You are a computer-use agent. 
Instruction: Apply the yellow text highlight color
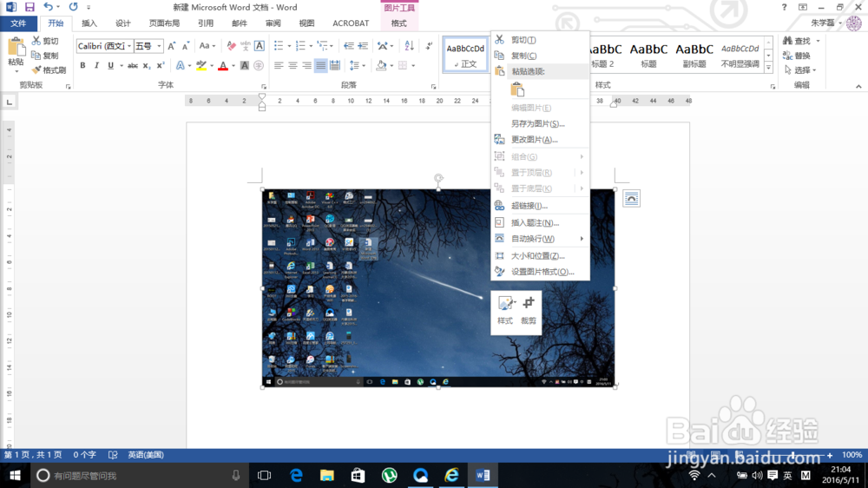[201, 65]
